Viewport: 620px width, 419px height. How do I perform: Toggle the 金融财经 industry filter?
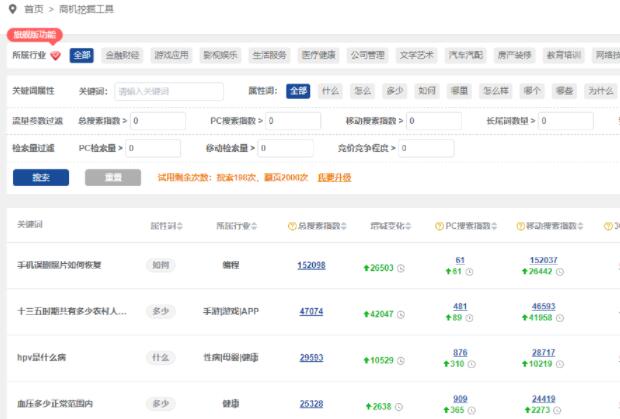[x=123, y=55]
